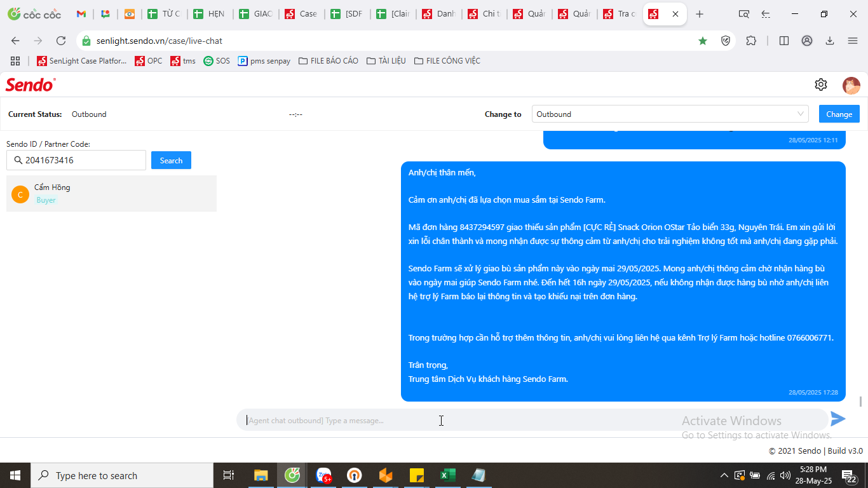Switch to the [SDF tab
Viewport: 868px width, 488px height.
tap(346, 14)
